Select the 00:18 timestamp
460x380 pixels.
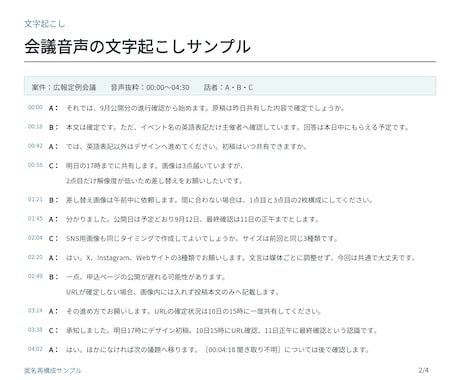35,127
